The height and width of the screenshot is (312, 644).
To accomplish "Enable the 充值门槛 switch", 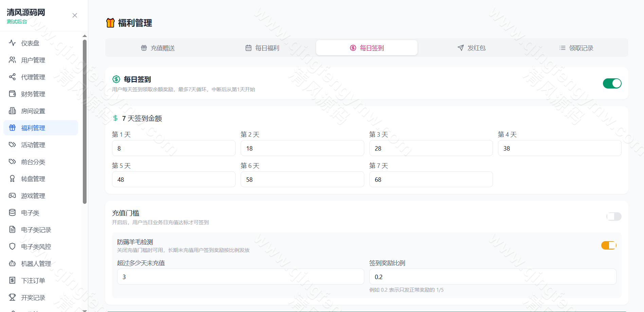I will coord(614,216).
